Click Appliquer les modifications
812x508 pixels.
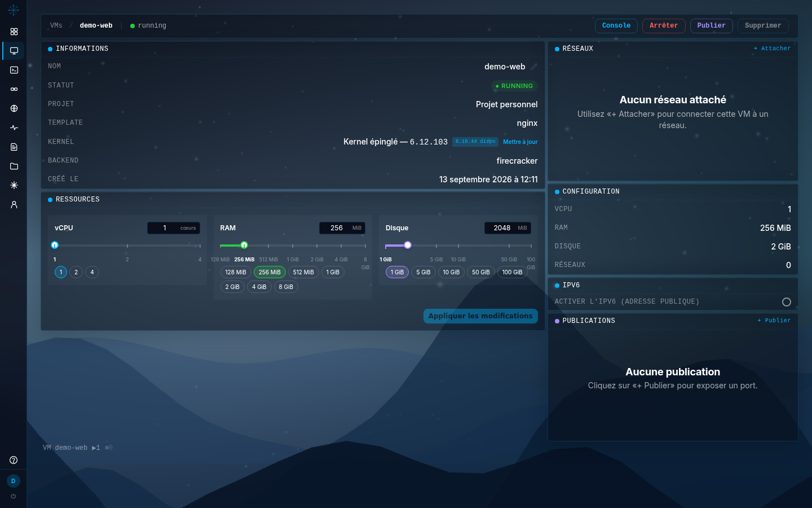[480, 316]
